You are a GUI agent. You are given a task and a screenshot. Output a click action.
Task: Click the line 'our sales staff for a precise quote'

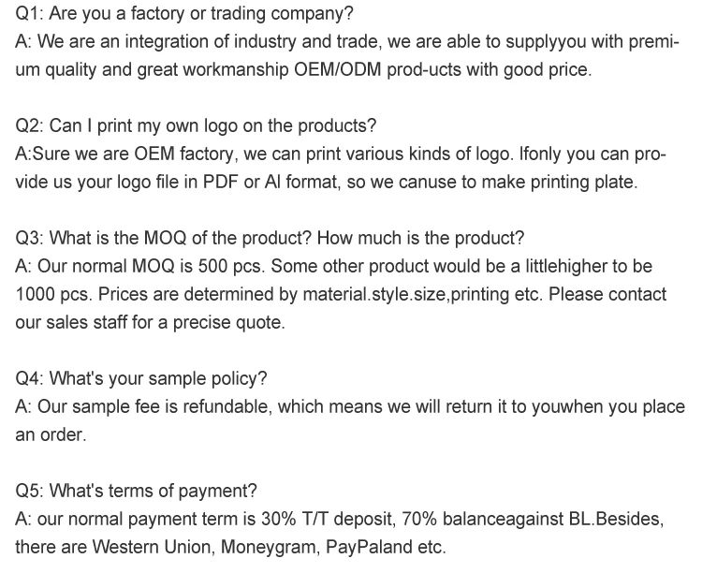coord(150,322)
